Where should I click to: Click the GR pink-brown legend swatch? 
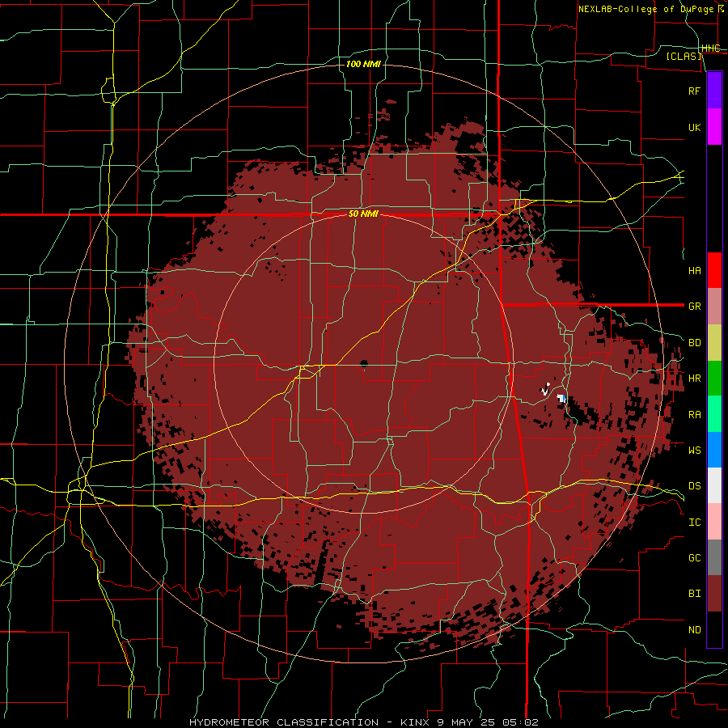tap(714, 307)
